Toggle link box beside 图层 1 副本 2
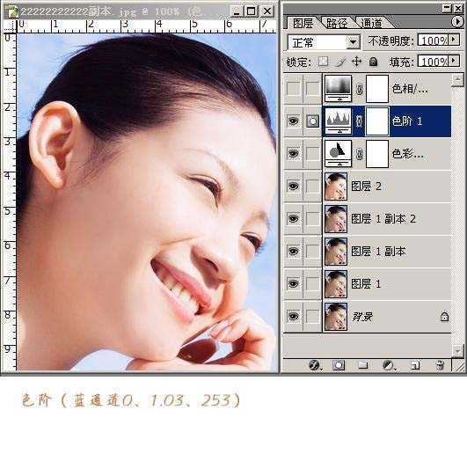 (x=312, y=219)
